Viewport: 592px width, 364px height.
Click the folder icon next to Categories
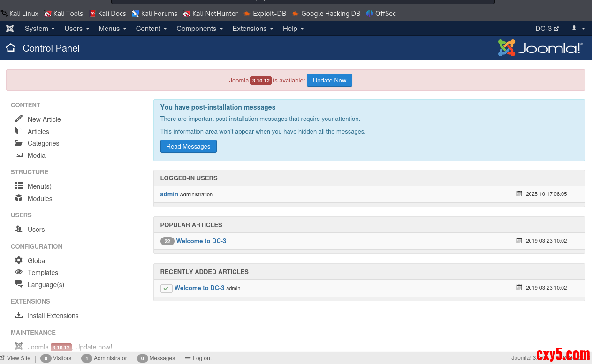[19, 143]
